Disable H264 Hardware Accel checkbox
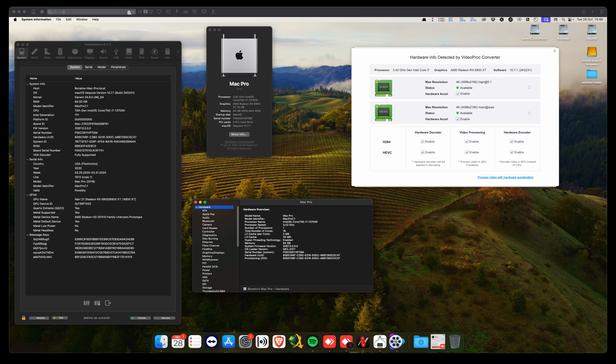Screen dimensions: 616x364 (458, 94)
